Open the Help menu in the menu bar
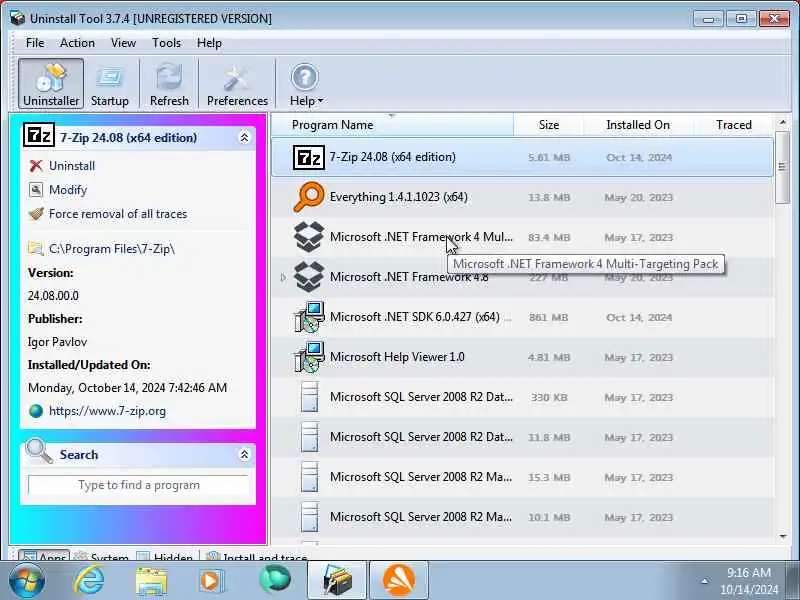Viewport: 800px width, 600px height. (209, 43)
